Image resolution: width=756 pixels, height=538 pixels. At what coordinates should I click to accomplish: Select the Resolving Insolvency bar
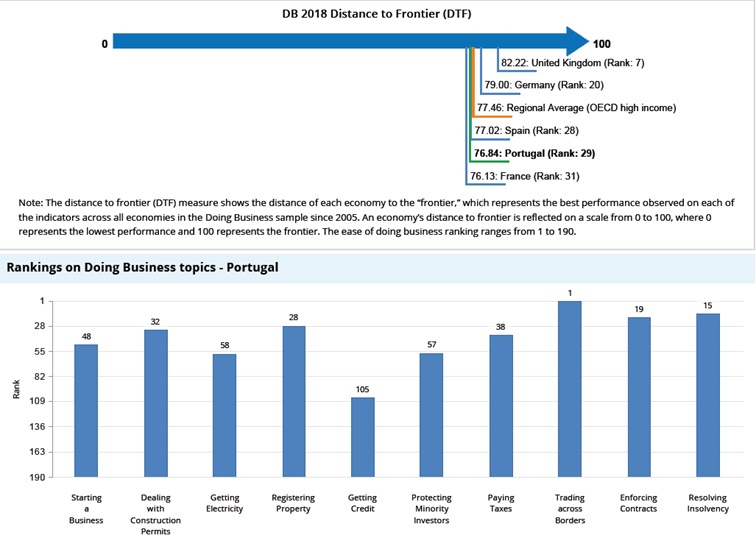point(708,394)
